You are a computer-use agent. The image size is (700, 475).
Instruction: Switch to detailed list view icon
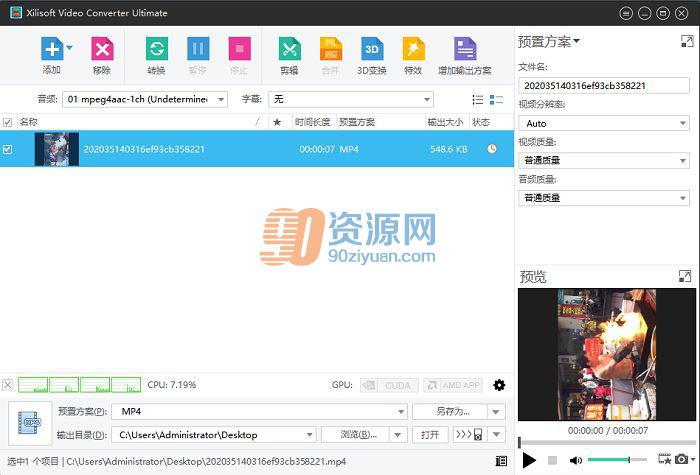click(x=496, y=100)
